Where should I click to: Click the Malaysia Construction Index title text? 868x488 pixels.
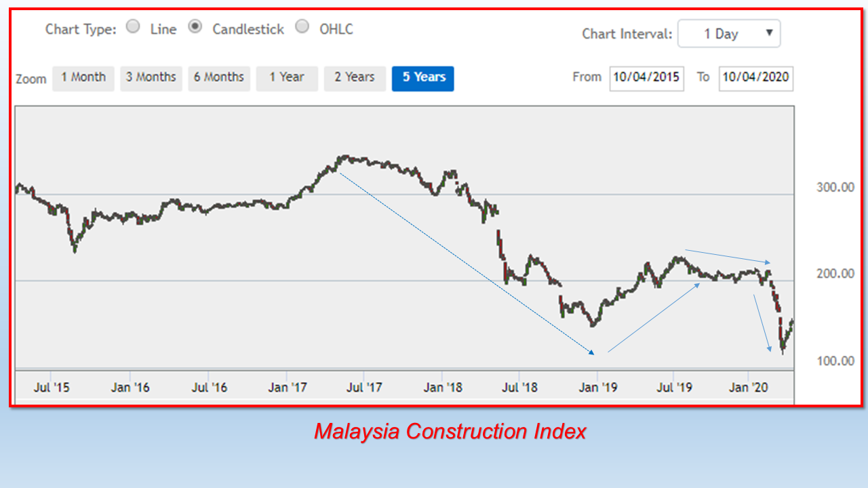point(450,431)
